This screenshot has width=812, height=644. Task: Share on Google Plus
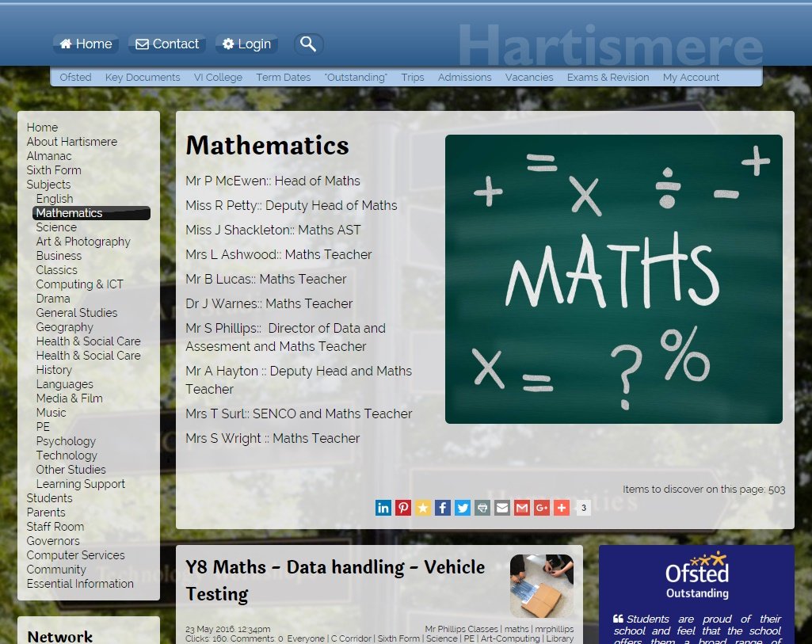coord(542,508)
